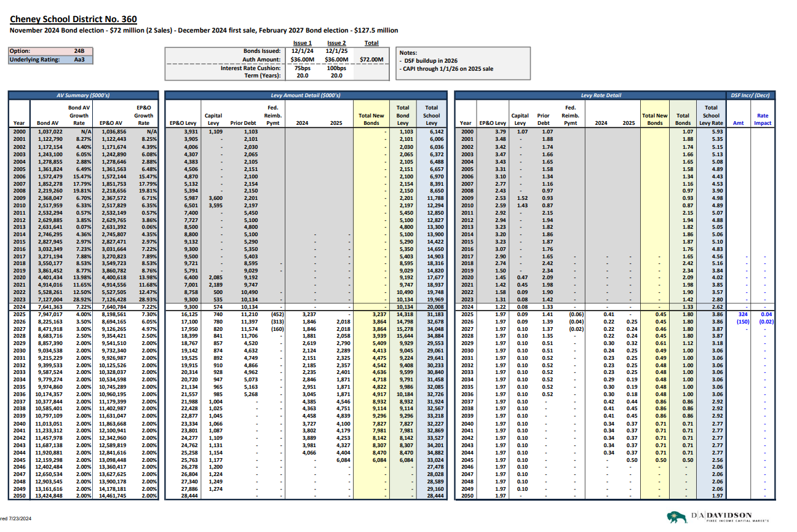Select the "Interest Rate Cushion:" label
797x532 pixels.
(251, 68)
